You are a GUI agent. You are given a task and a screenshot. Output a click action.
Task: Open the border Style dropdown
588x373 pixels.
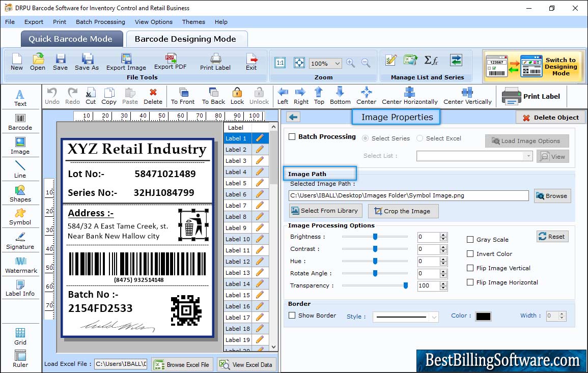(434, 317)
